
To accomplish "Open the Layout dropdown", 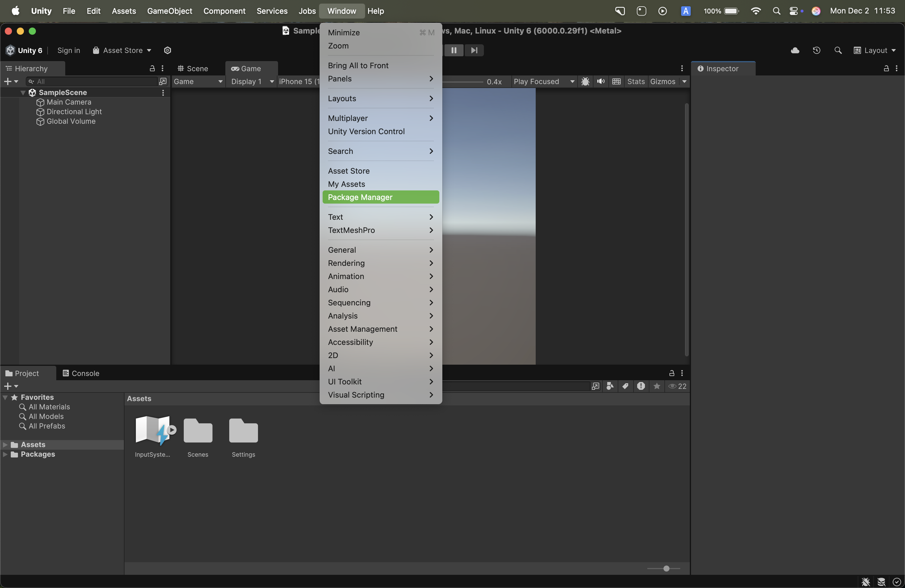I will tap(874, 50).
